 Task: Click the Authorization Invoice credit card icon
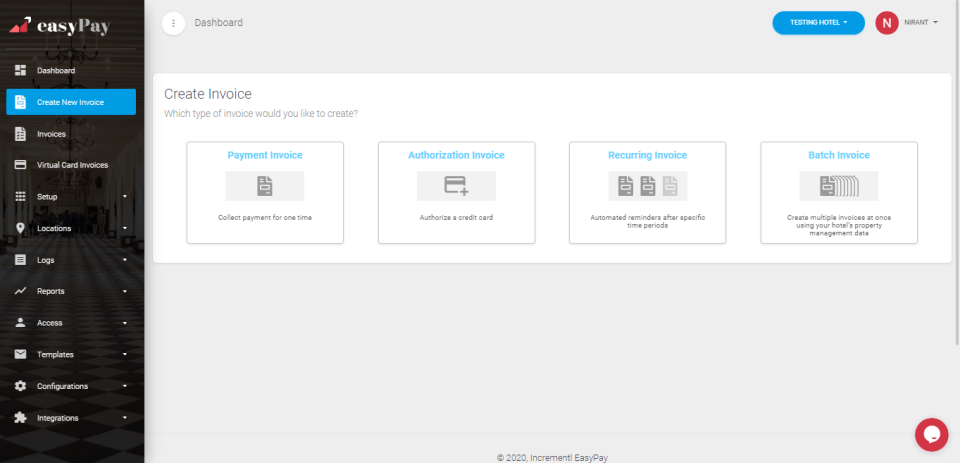tap(456, 186)
